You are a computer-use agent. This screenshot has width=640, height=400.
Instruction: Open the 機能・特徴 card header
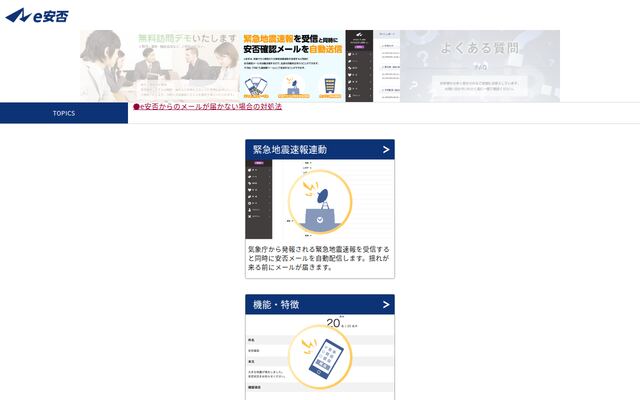[320, 304]
